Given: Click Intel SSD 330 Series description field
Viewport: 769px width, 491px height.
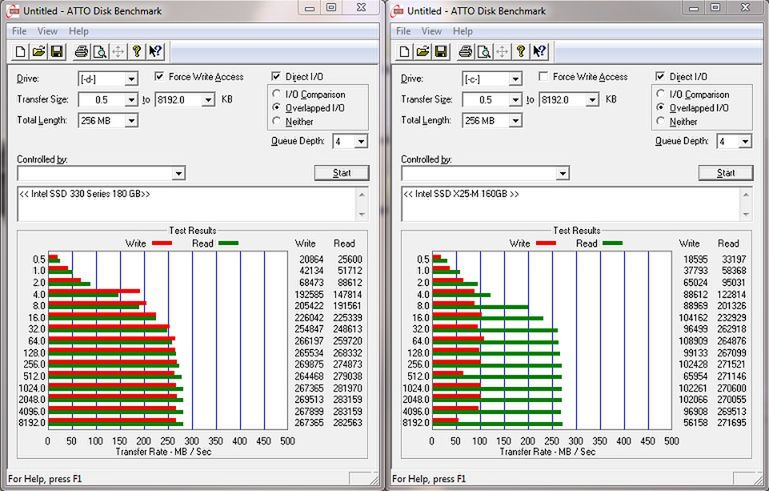Looking at the screenshot, I should (186, 204).
